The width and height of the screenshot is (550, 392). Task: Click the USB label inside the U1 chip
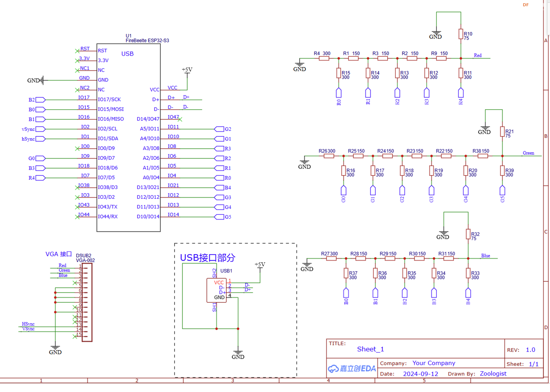[x=127, y=54]
